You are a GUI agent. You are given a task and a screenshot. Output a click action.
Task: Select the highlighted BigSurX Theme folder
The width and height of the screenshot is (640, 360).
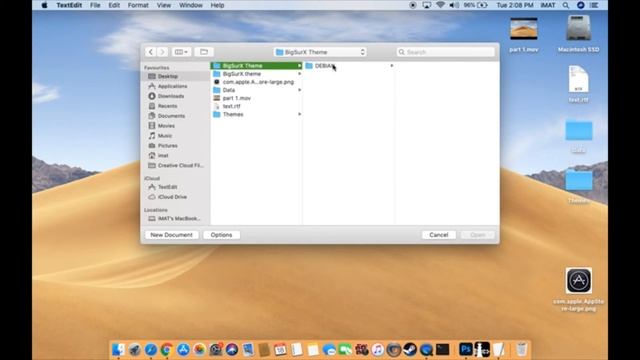point(256,65)
